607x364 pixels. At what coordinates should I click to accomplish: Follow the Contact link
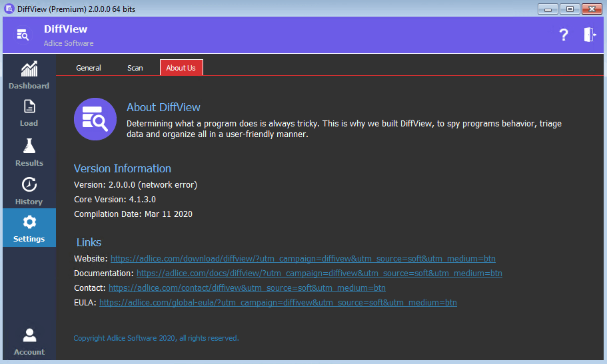click(247, 288)
